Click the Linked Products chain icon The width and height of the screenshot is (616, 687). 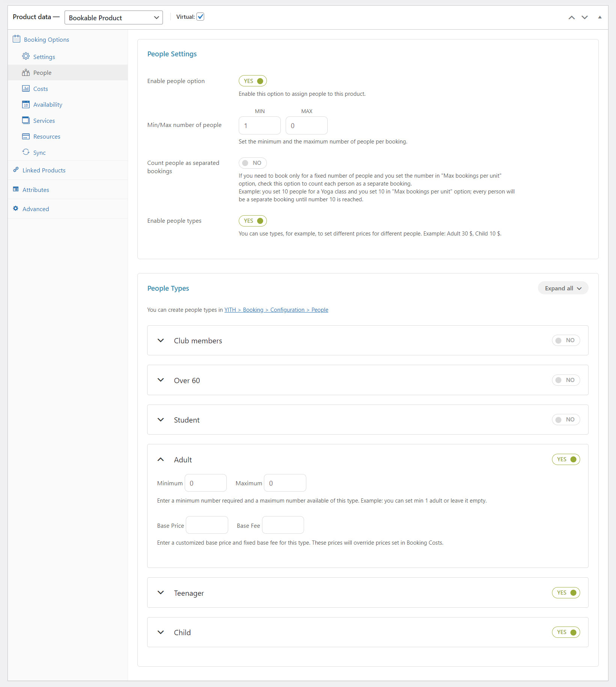pos(16,170)
